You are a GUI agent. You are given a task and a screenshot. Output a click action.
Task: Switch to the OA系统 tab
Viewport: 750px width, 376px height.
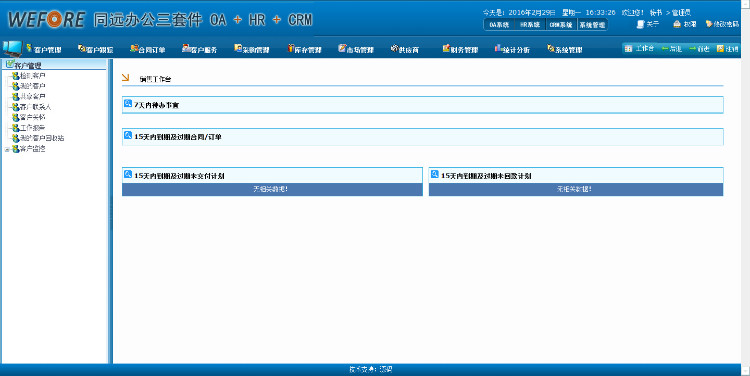[x=499, y=25]
